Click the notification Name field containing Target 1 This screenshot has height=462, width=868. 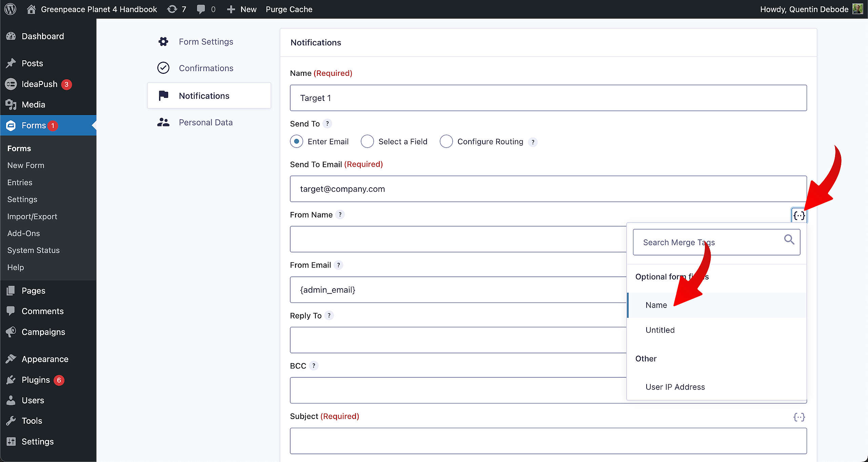coord(548,98)
